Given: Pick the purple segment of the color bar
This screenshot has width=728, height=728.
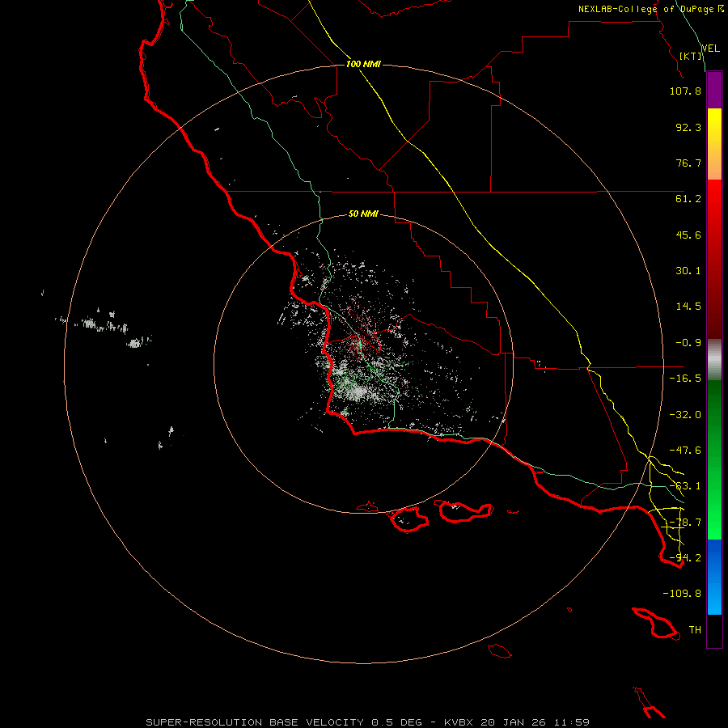Looking at the screenshot, I should 714,90.
